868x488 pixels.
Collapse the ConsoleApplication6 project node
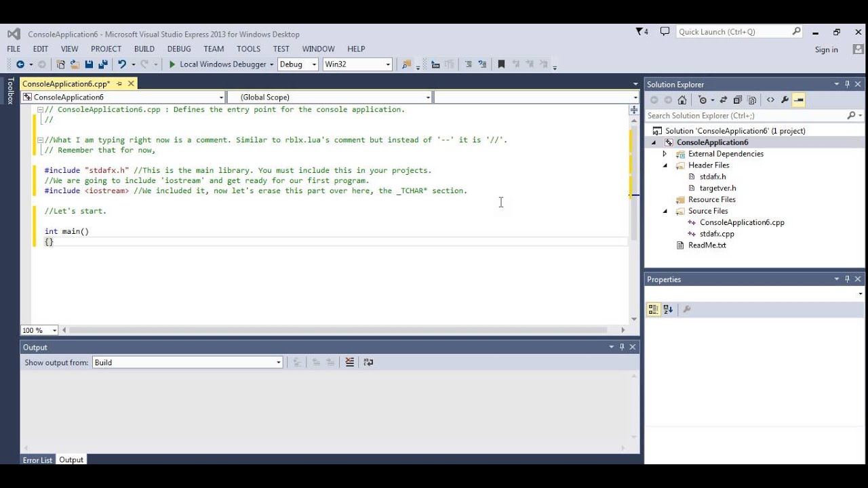[654, 142]
